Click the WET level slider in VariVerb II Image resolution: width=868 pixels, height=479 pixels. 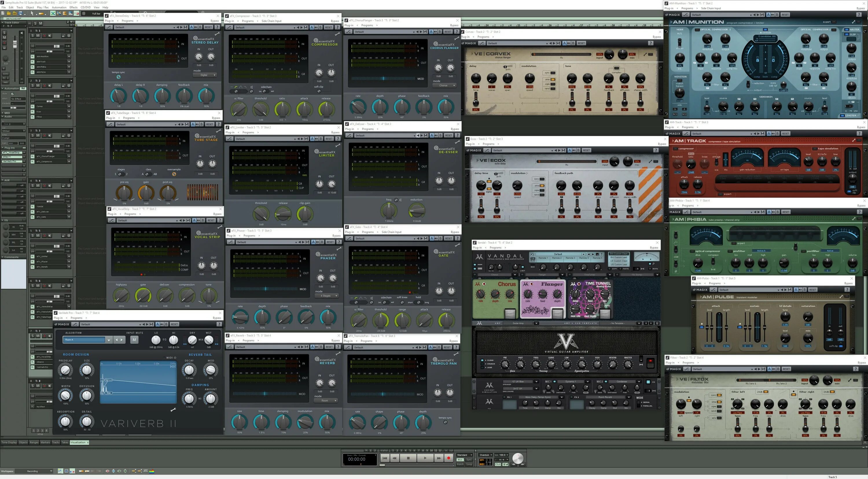209,340
